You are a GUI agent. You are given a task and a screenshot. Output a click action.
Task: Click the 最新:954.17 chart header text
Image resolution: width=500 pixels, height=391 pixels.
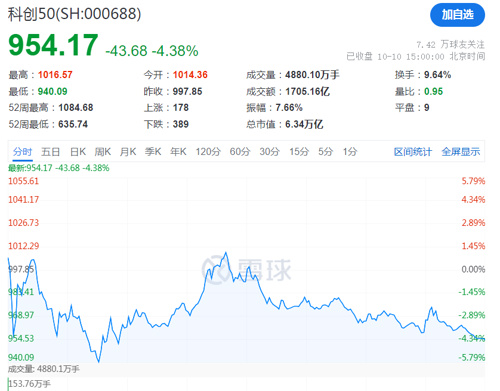(59, 168)
